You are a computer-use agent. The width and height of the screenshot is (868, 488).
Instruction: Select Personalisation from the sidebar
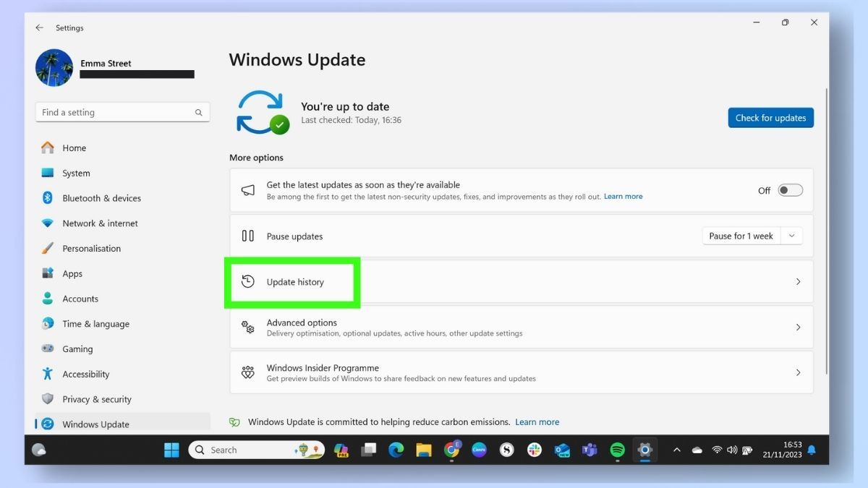tap(92, 248)
